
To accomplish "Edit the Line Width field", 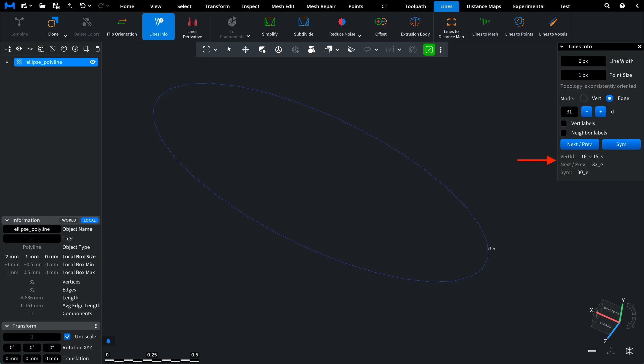I will pos(583,61).
